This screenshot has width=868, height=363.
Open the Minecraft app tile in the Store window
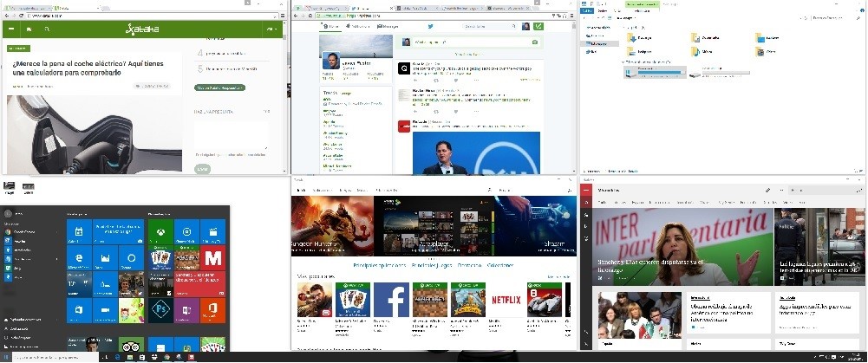pos(430,300)
